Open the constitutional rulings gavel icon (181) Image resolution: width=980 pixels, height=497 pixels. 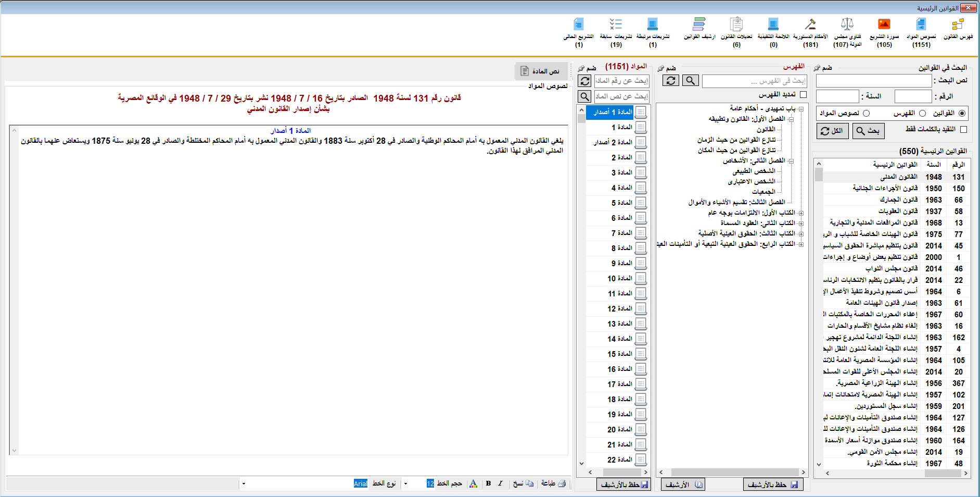[810, 24]
